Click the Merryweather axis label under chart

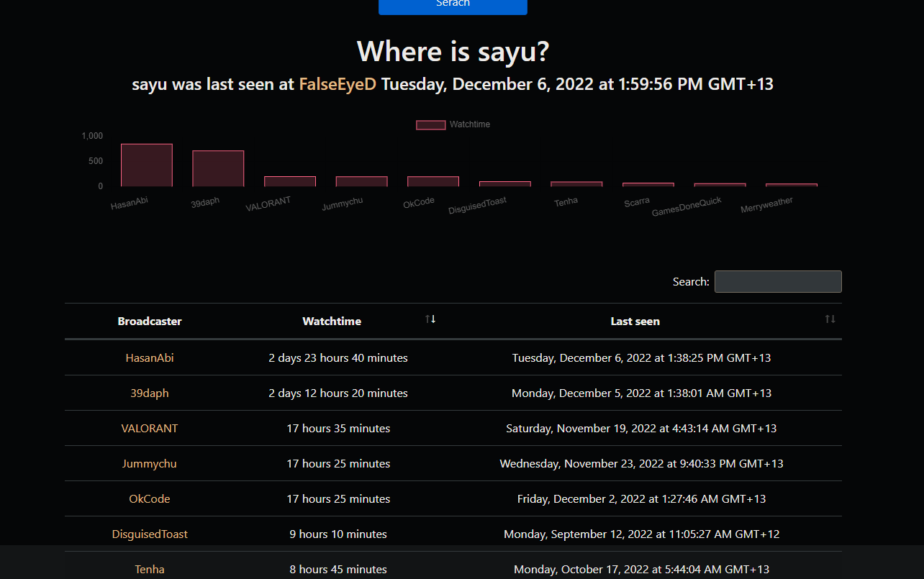pos(767,206)
